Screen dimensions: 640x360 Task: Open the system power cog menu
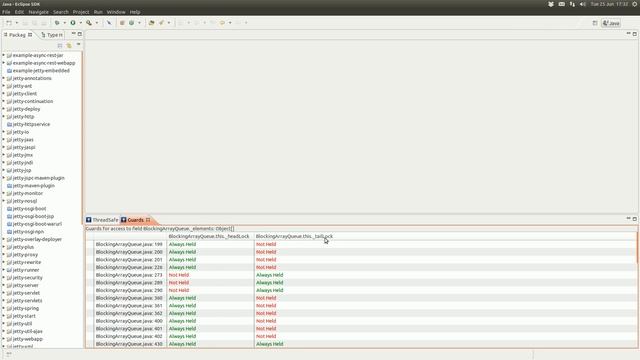635,4
